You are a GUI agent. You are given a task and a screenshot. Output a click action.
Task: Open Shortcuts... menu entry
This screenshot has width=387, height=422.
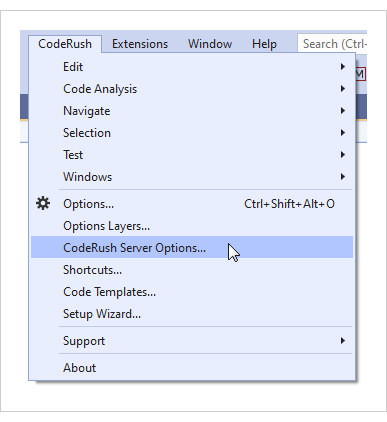tap(192, 270)
